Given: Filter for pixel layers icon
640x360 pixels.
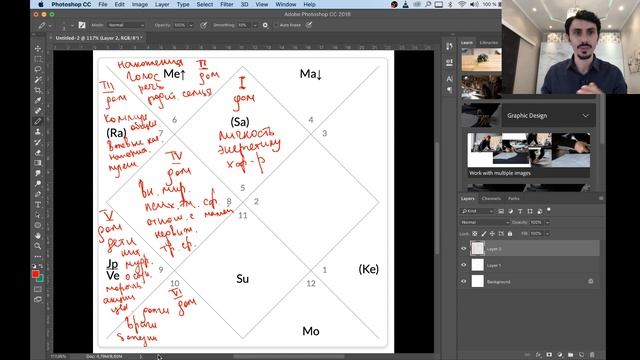Looking at the screenshot, I should pyautogui.click(x=501, y=211).
